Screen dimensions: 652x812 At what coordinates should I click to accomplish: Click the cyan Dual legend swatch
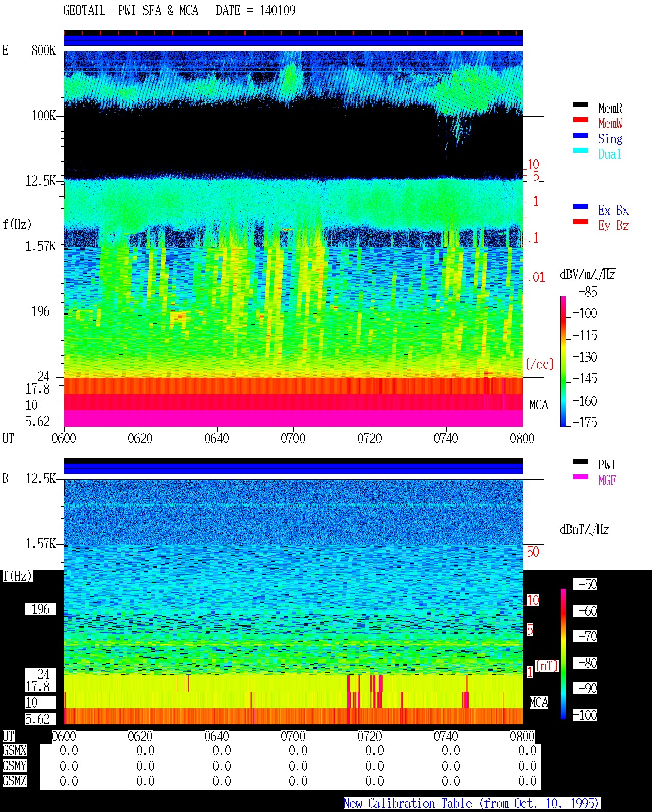click(581, 150)
